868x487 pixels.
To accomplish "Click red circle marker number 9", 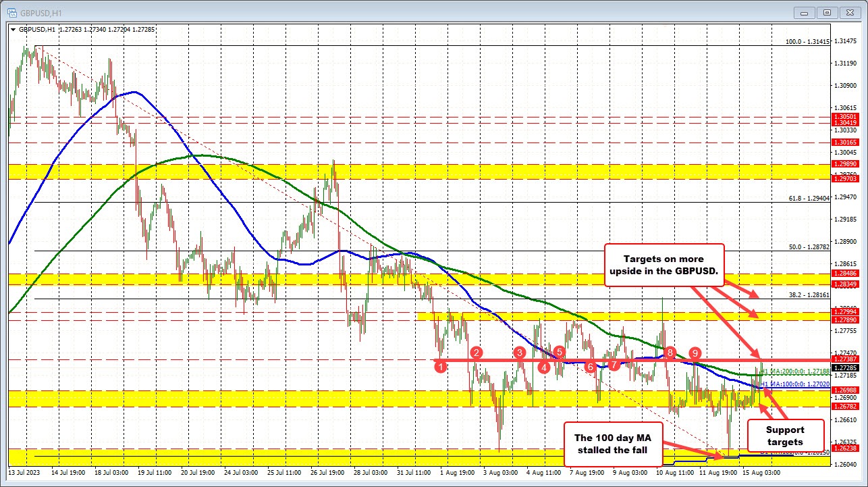I will click(695, 353).
